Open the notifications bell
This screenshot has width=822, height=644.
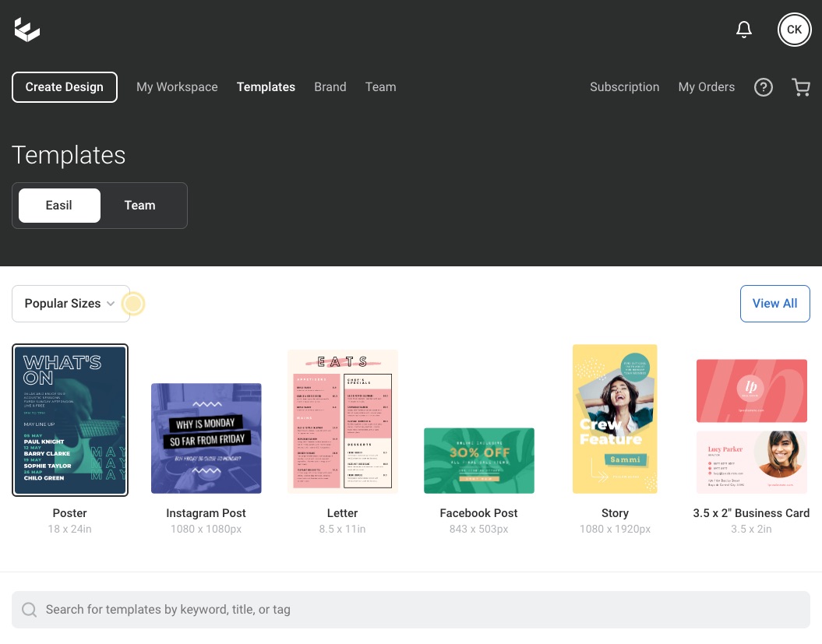tap(744, 30)
